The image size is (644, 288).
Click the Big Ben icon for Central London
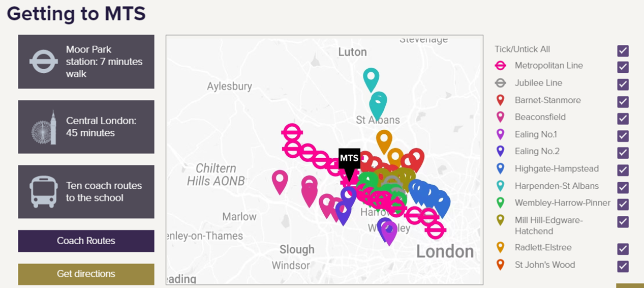coord(44,127)
